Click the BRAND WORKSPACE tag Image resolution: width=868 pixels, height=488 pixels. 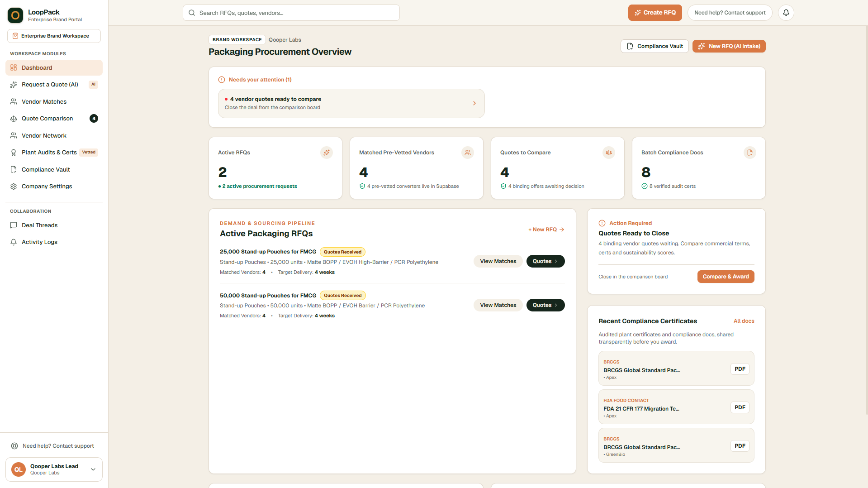click(x=237, y=40)
